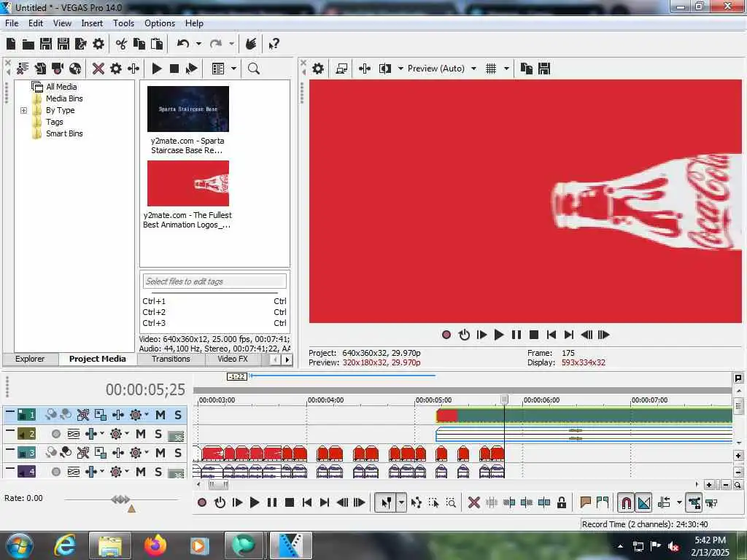Toggle Split Screen View icon in preview
747x560 pixels.
pos(385,69)
